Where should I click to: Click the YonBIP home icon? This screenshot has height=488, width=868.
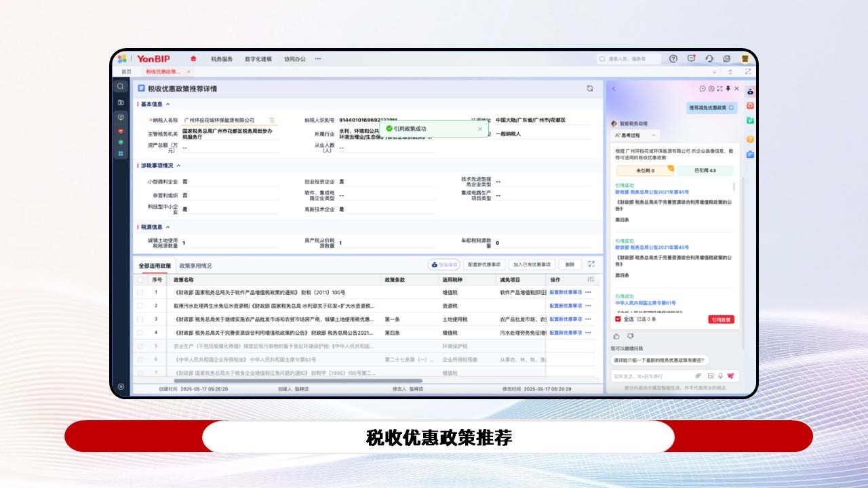tap(193, 59)
